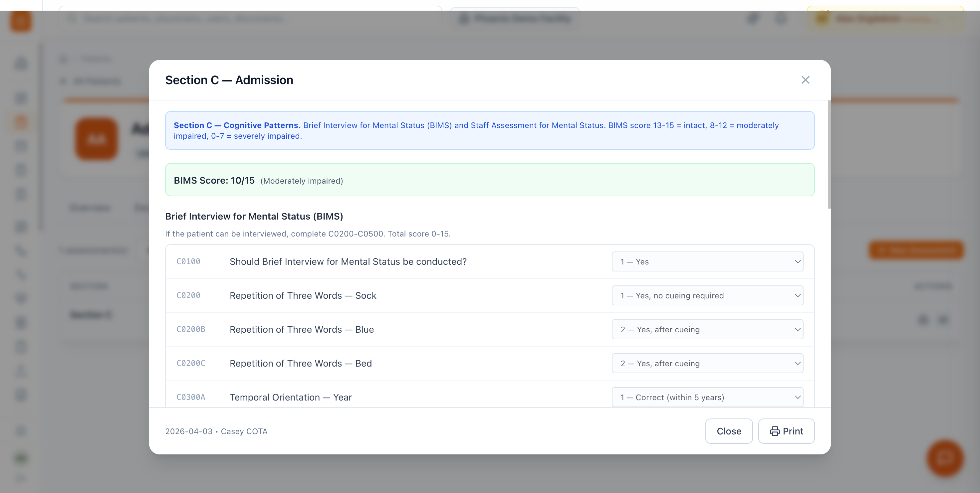
Task: Expand the C0200 Sock repetition dropdown
Action: [x=707, y=295]
